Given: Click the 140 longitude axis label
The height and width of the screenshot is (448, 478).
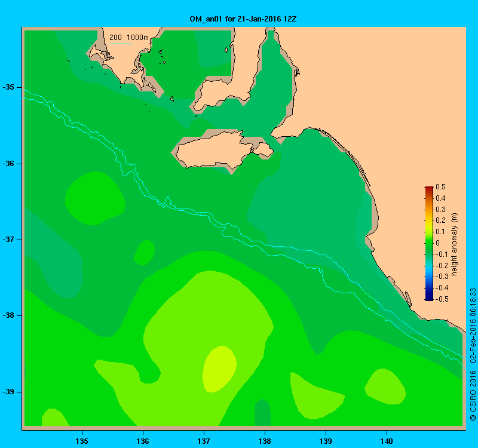Looking at the screenshot, I should [387, 441].
